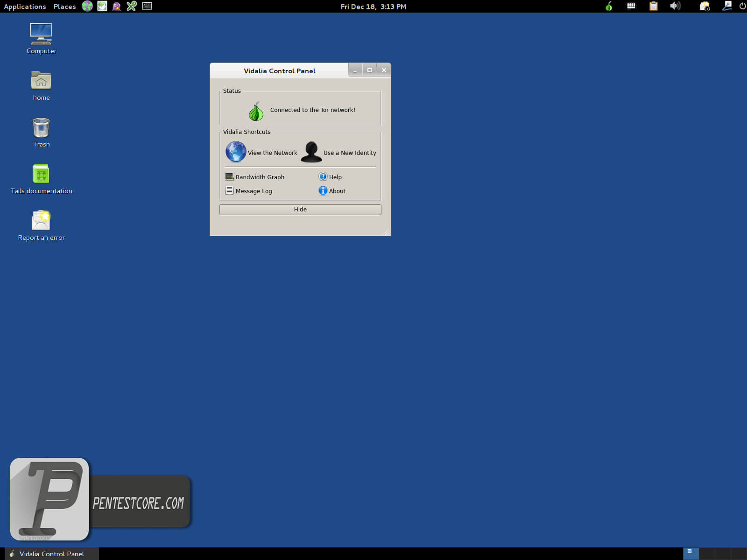Open Report an error desktop icon
Image resolution: width=747 pixels, height=560 pixels.
[41, 226]
